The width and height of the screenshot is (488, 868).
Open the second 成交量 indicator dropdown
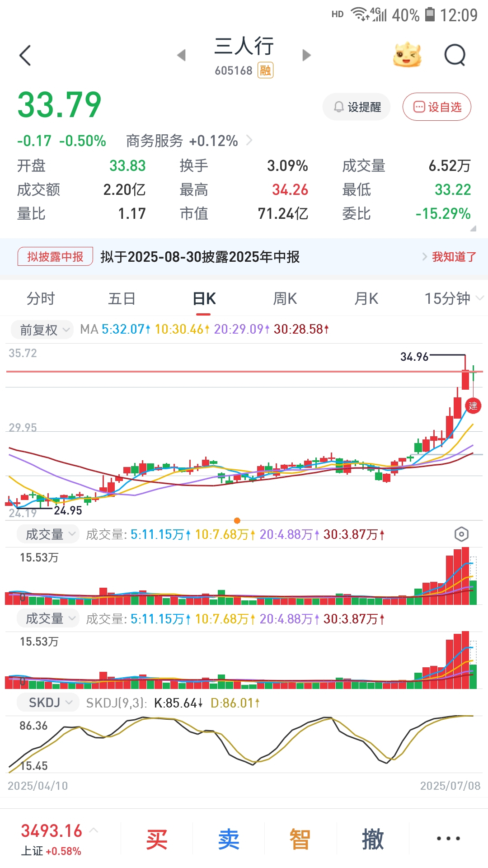click(x=48, y=618)
